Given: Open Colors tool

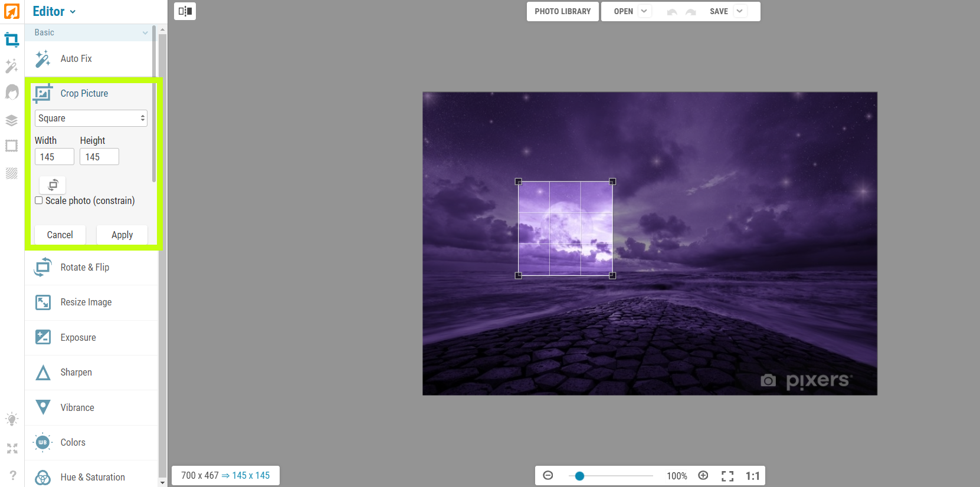Looking at the screenshot, I should click(91, 443).
